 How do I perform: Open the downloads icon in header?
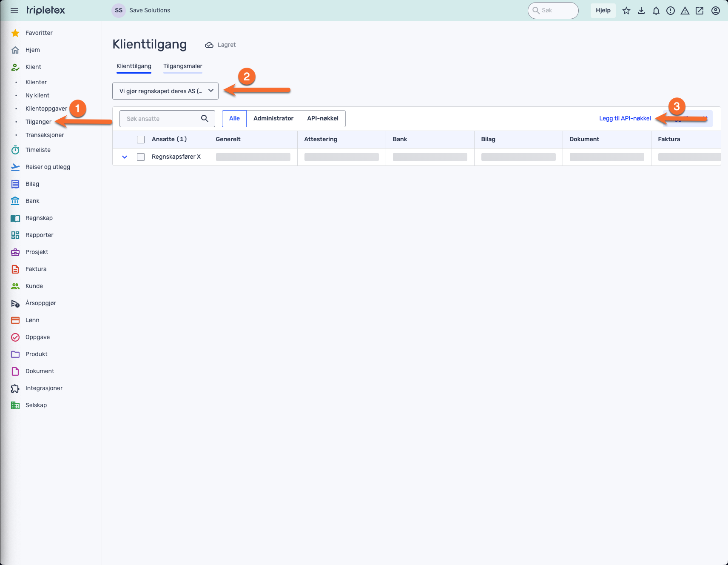click(x=641, y=11)
